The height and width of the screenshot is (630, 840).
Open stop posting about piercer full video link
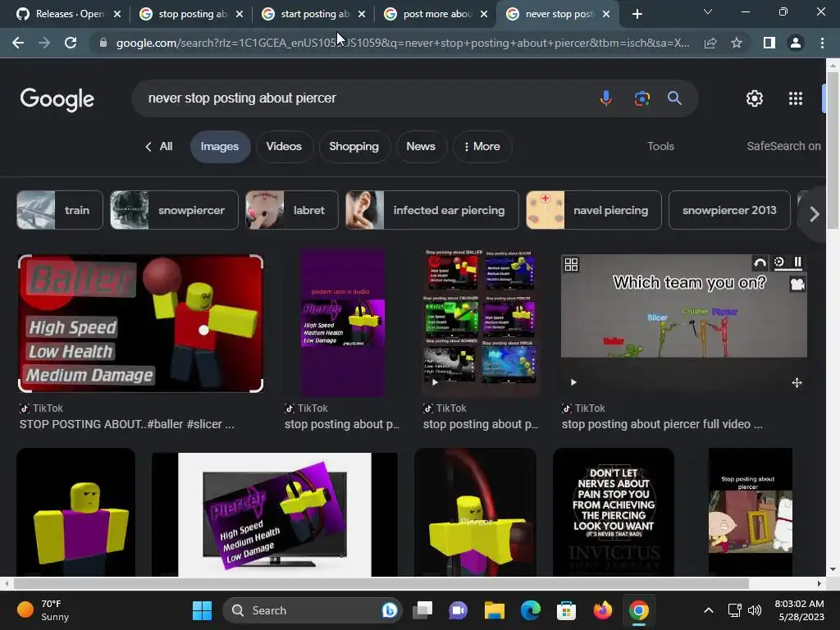662,424
